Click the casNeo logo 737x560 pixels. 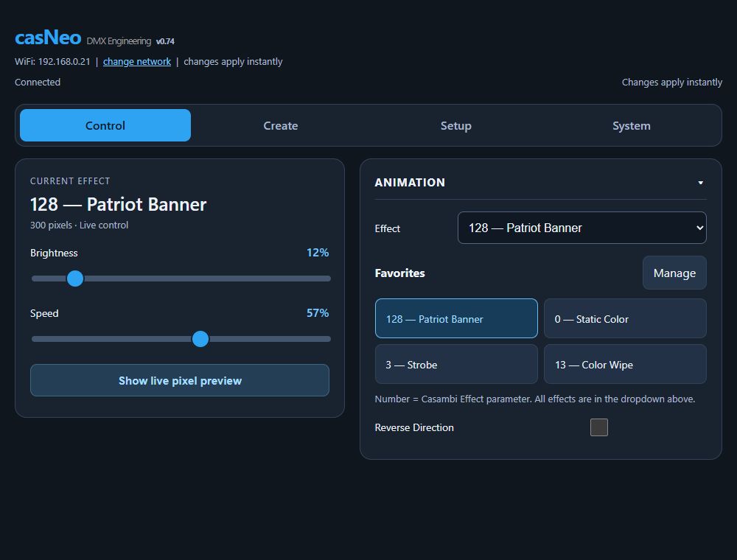point(48,38)
